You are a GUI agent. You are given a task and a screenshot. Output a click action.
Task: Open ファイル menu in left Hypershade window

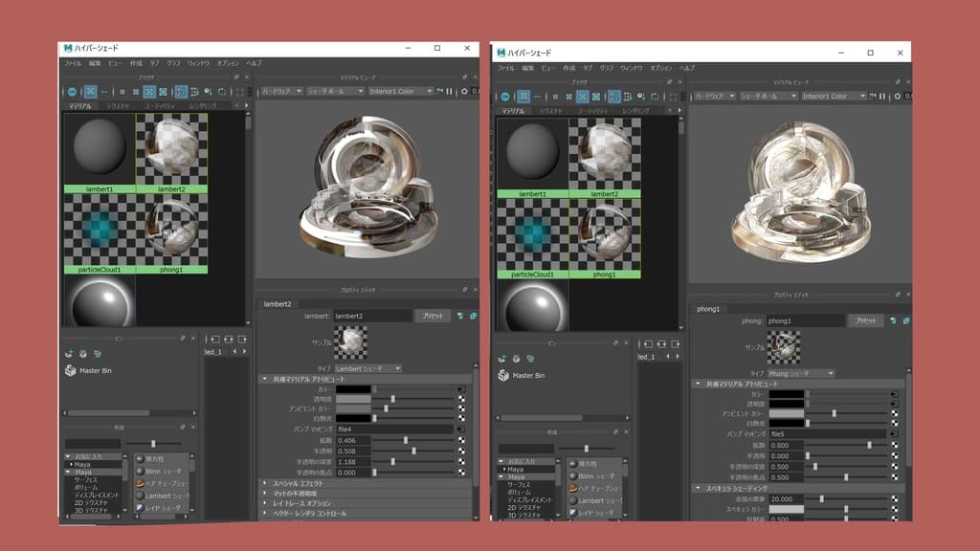73,63
